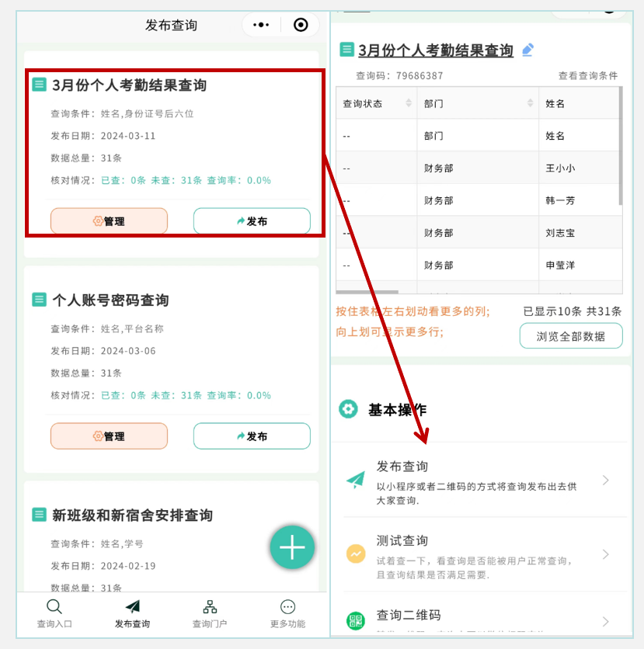
Task: Click the underlined 3月份个人考勤结果查询 title
Action: (x=436, y=50)
